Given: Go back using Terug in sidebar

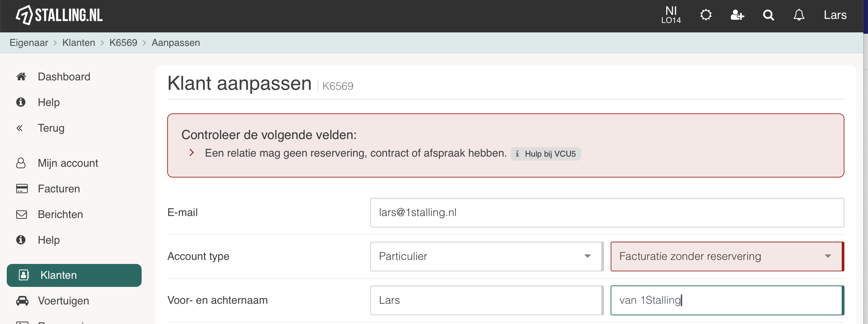Looking at the screenshot, I should point(51,128).
